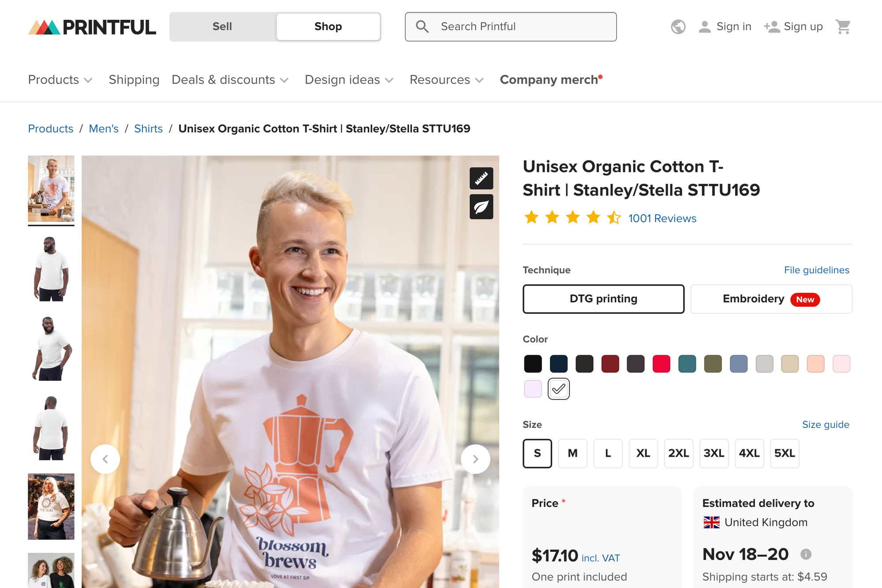Switch to the Sell tab
Screen dimensions: 882x588
[x=222, y=26]
